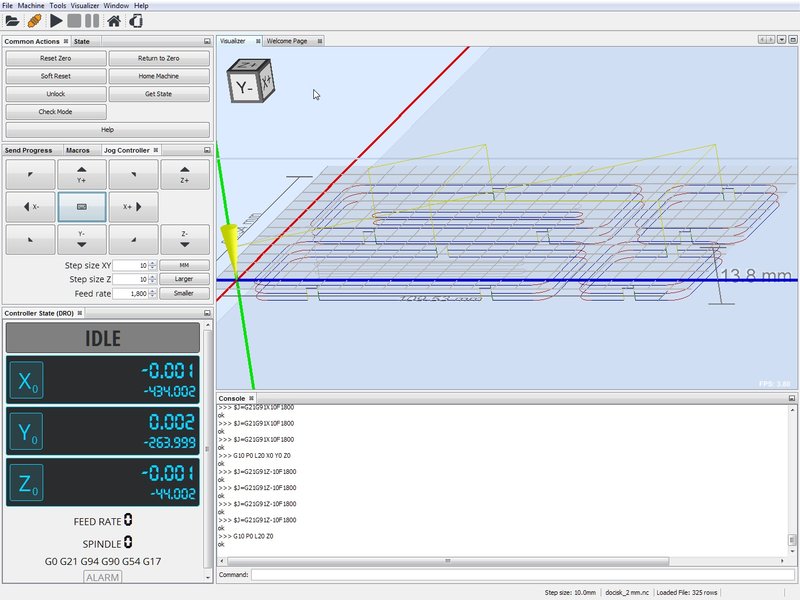Click the Command input field
Screen dimensions: 800x600
click(x=523, y=574)
